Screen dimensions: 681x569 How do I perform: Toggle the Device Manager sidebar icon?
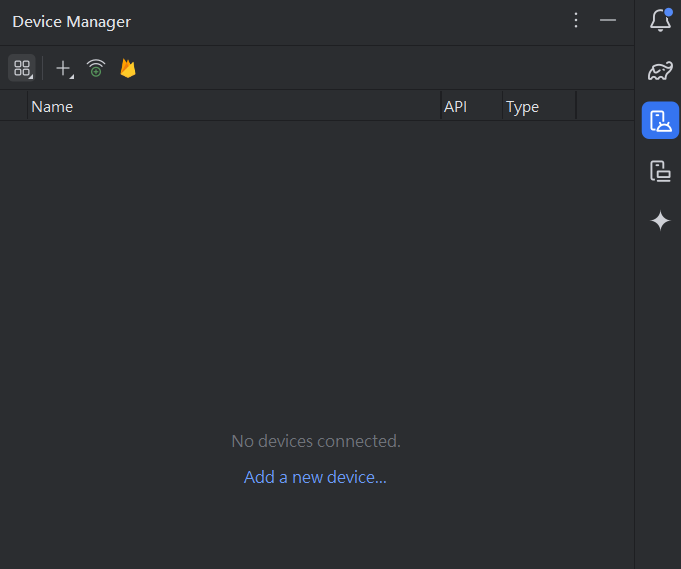tap(660, 121)
